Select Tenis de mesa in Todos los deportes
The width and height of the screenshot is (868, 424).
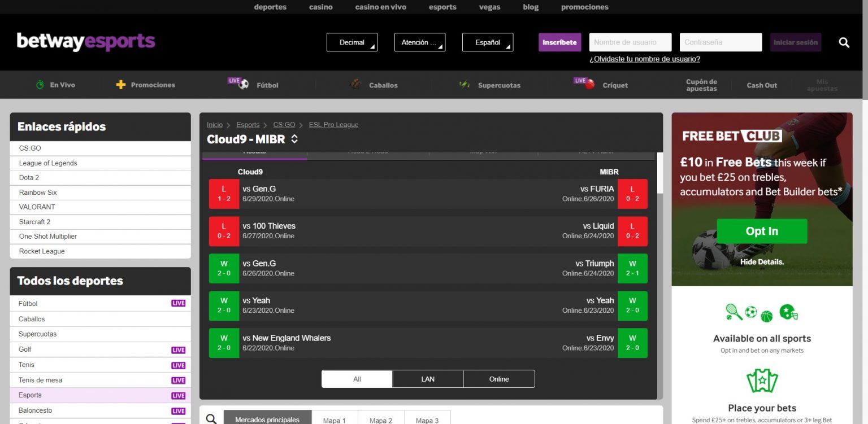pos(101,380)
